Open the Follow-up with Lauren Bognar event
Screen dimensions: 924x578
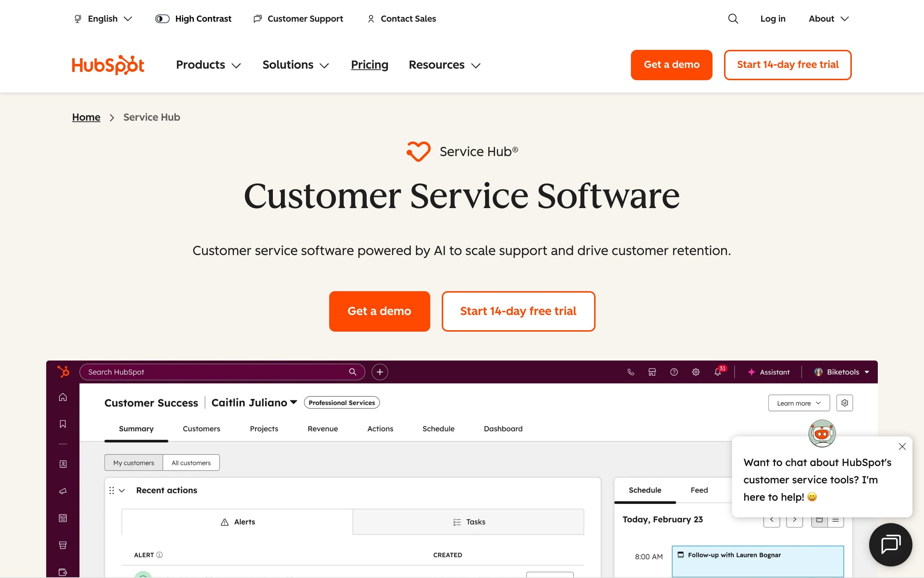coord(758,561)
